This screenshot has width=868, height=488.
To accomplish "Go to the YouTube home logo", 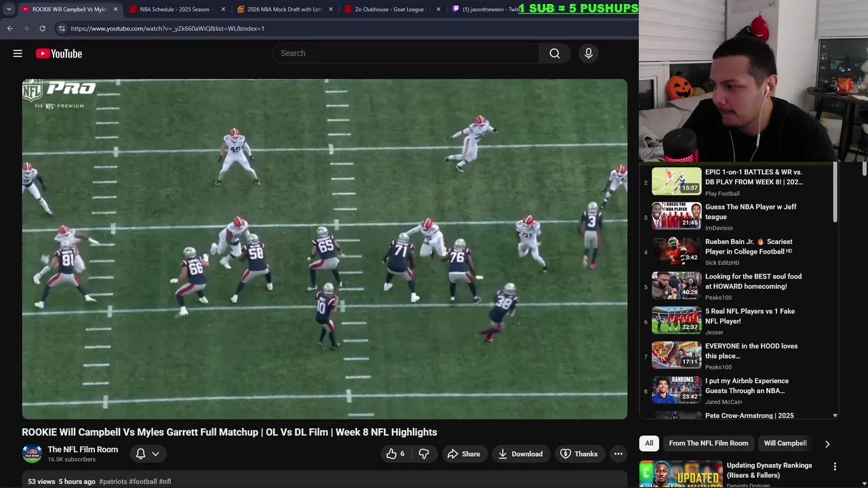I will point(59,54).
